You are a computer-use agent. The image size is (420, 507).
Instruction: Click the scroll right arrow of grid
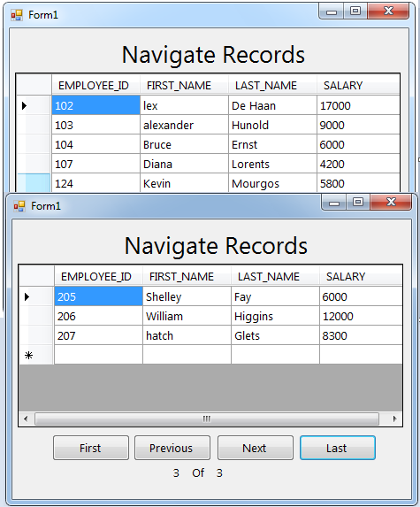click(x=394, y=419)
